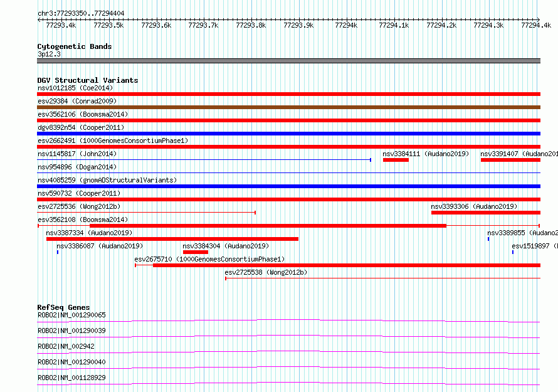
Task: Click the DGV Structural Variants track title
Action: (88, 80)
